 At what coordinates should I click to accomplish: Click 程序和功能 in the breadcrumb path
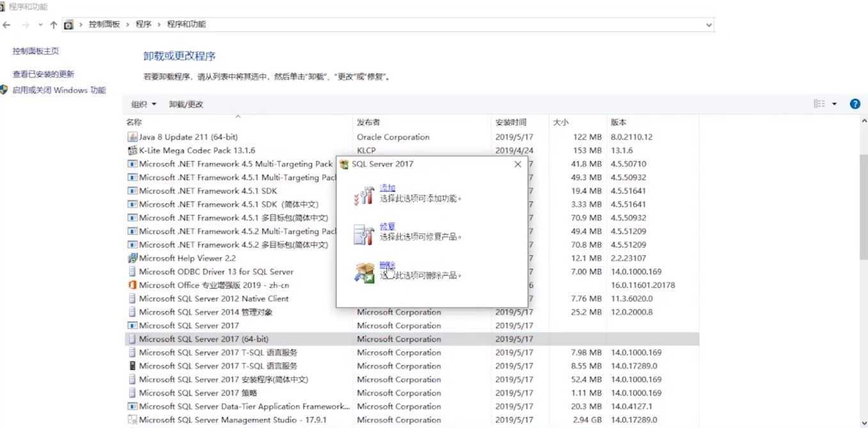pyautogui.click(x=186, y=24)
